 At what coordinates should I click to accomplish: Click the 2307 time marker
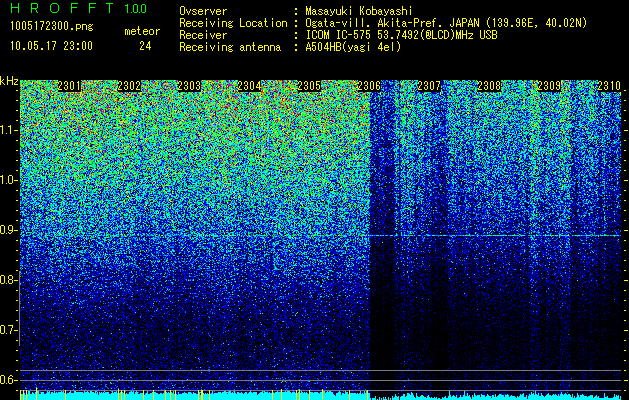(x=429, y=86)
